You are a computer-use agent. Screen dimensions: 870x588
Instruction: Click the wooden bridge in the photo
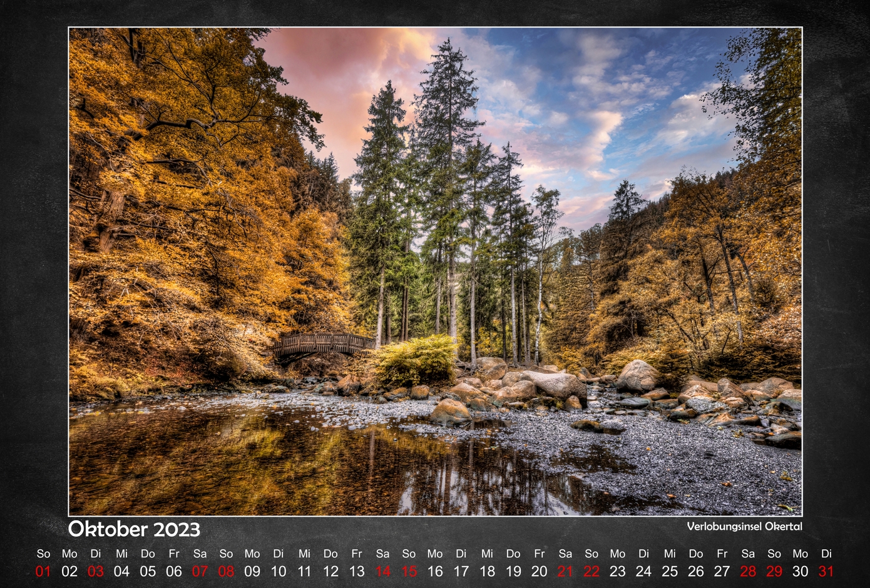click(324, 344)
